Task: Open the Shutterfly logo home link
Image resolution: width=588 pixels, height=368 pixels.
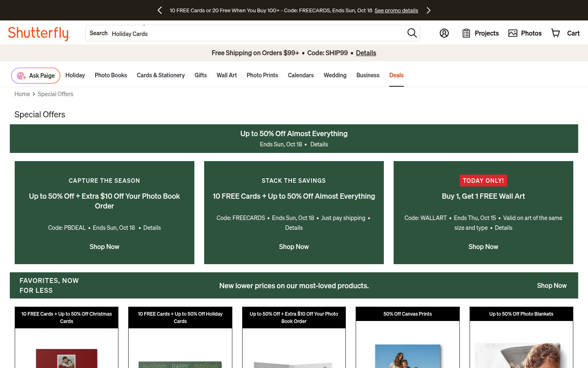Action: 39,34
